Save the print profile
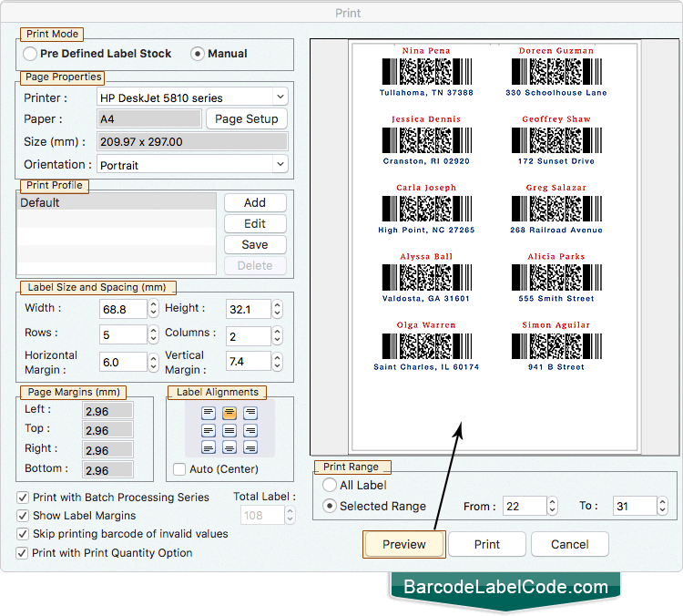This screenshot has width=683, height=616. point(255,244)
